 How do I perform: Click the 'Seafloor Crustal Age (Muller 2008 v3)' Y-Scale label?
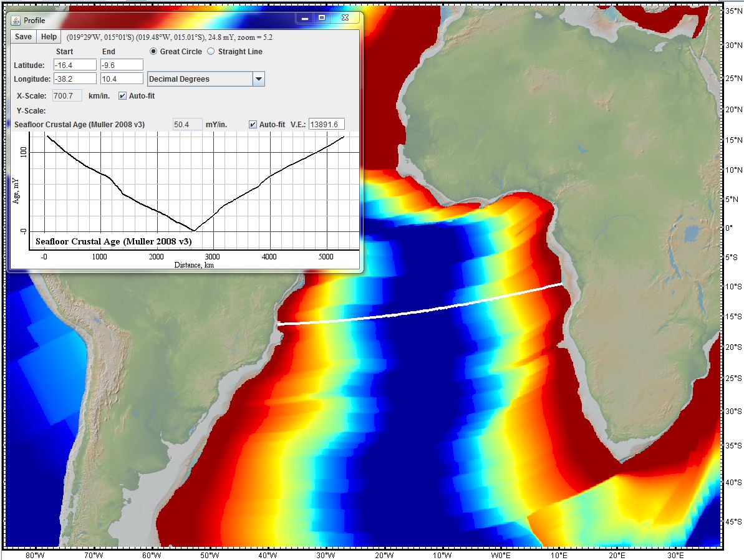[79, 124]
